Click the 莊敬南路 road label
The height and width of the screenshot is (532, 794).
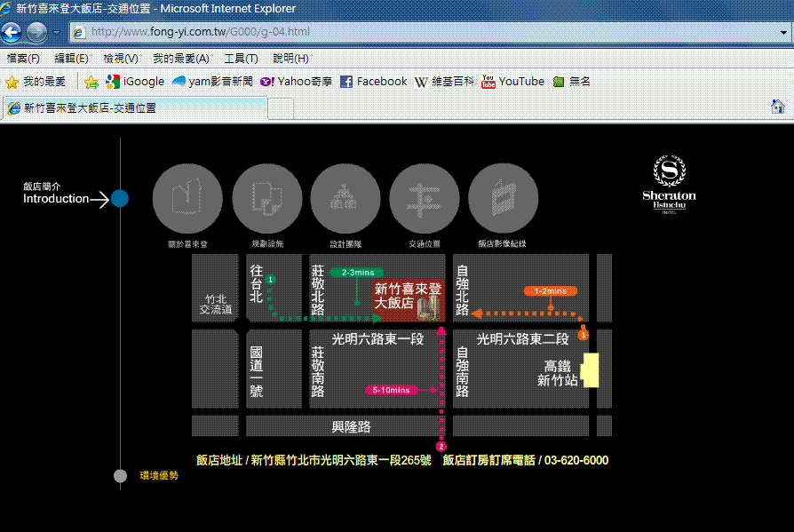point(317,372)
